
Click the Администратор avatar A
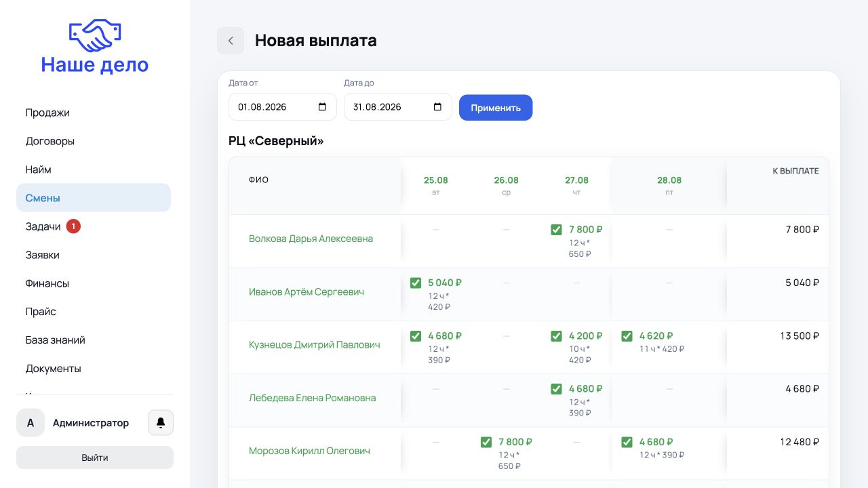[x=31, y=423]
